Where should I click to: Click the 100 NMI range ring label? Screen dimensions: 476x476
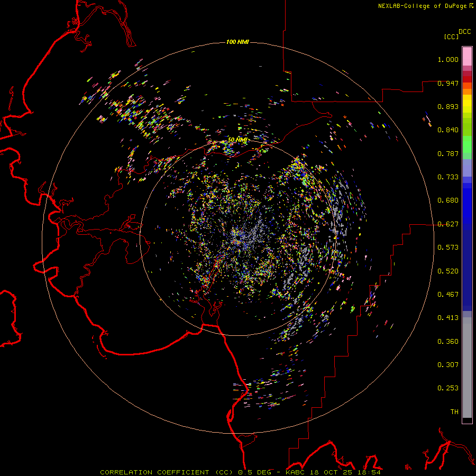pyautogui.click(x=237, y=42)
